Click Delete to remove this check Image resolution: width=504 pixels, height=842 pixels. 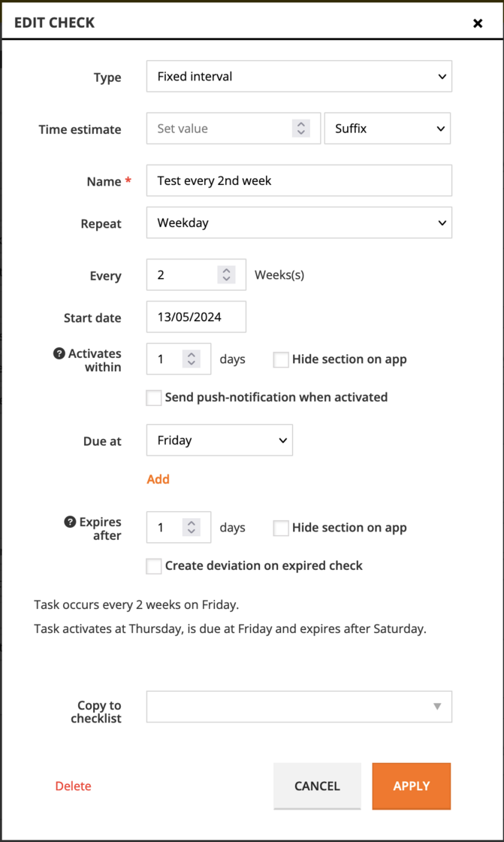72,786
